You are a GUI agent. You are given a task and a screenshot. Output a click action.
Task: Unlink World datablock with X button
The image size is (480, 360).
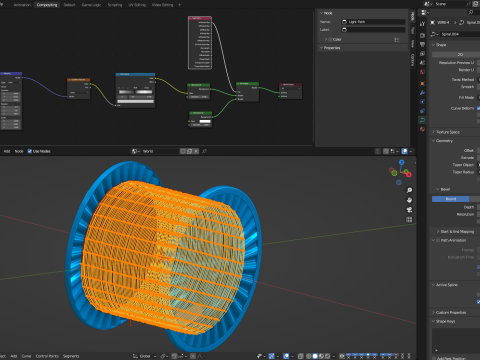click(196, 151)
